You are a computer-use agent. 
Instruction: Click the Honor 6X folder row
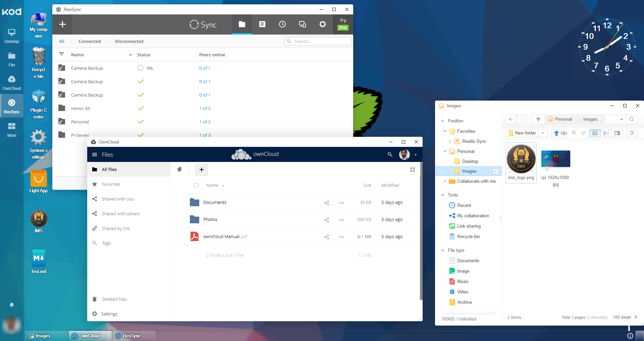[x=203, y=108]
